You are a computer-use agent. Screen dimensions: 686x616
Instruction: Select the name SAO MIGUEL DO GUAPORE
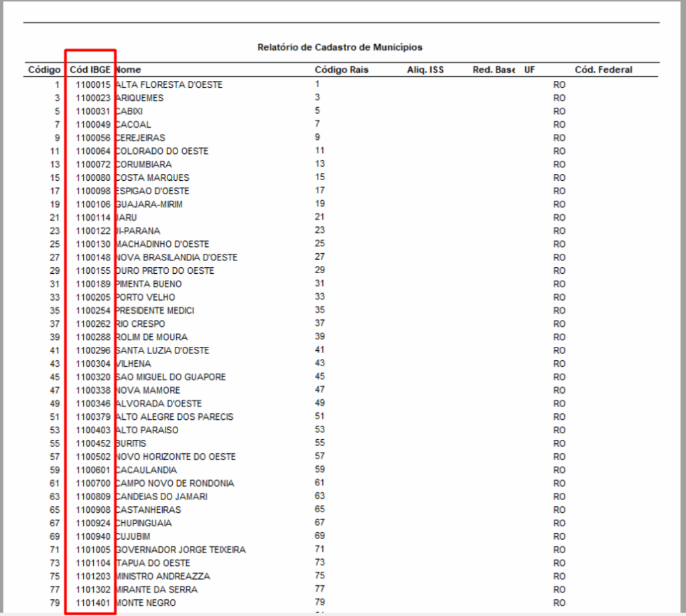point(171,377)
